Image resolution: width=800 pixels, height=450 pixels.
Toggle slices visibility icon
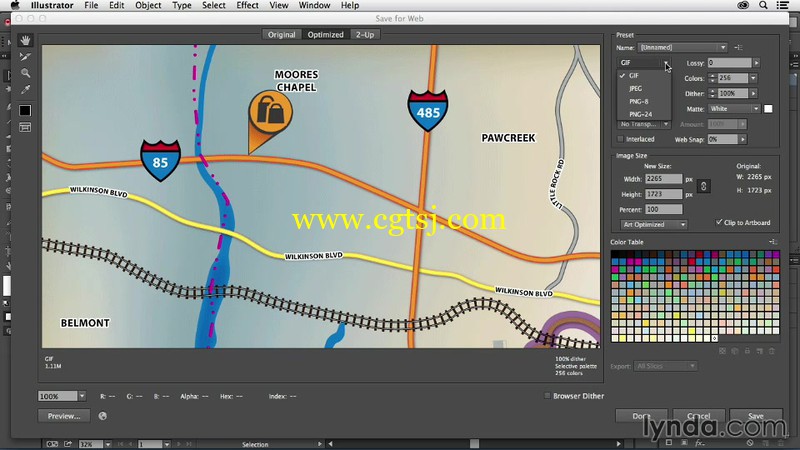[25, 127]
